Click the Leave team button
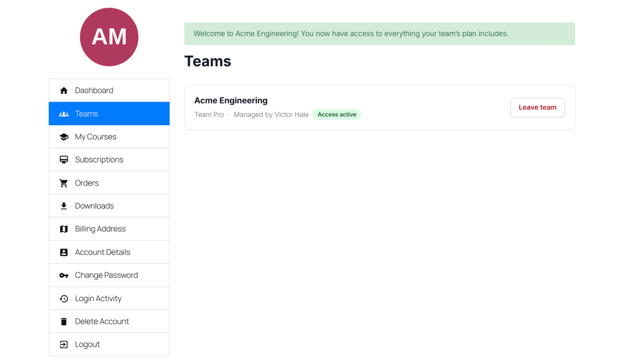 pyautogui.click(x=537, y=108)
